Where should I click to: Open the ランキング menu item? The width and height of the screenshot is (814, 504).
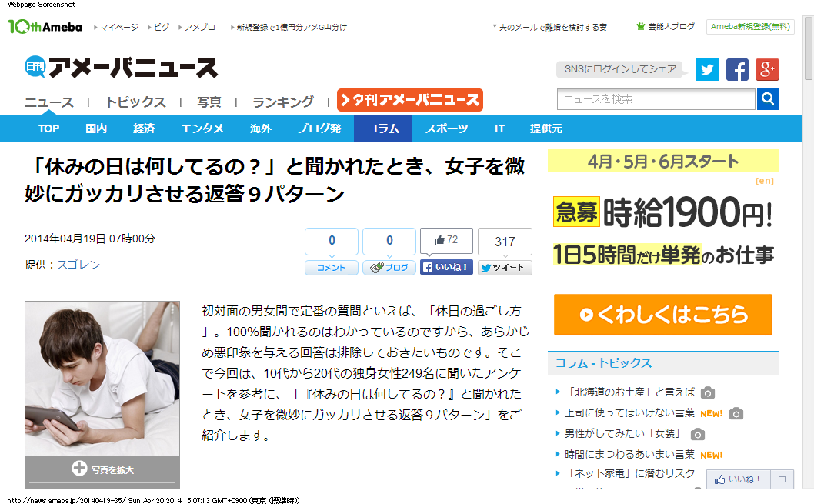coord(283,102)
